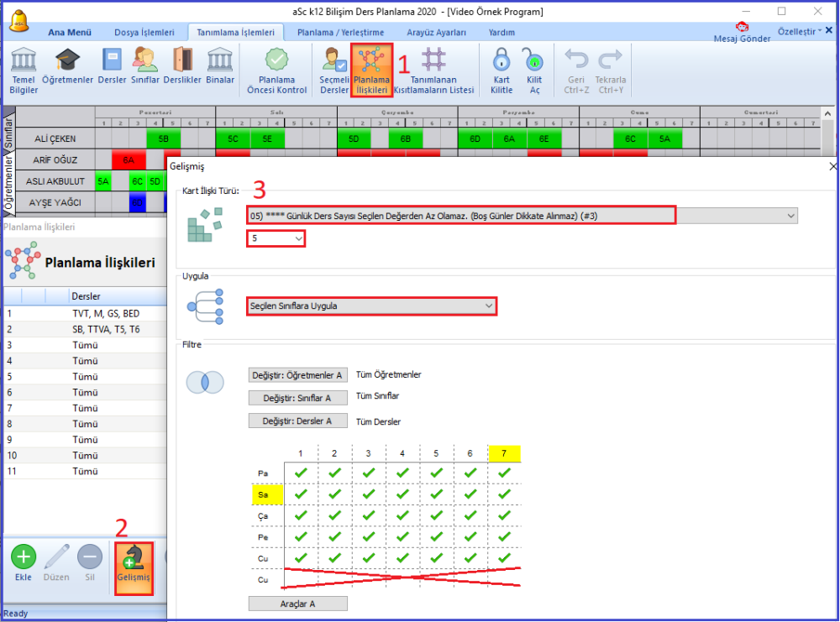Click green 5B lesson card Monday
Image resolution: width=840 pixels, height=622 pixels.
(164, 139)
